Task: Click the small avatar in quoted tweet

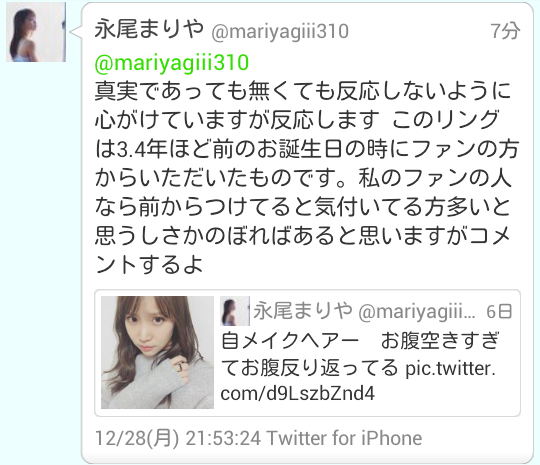Action: click(235, 311)
